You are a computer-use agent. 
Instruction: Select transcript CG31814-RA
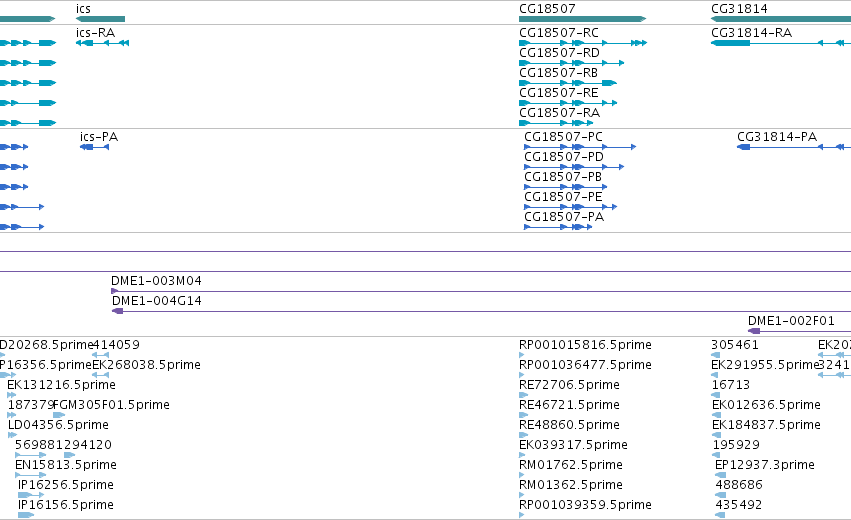pyautogui.click(x=752, y=33)
